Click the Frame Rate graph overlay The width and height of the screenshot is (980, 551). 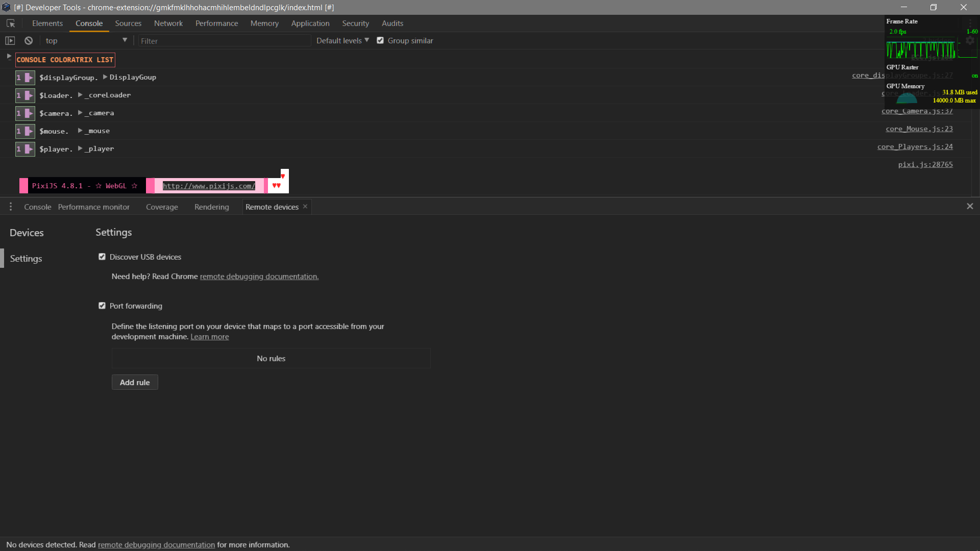(921, 49)
